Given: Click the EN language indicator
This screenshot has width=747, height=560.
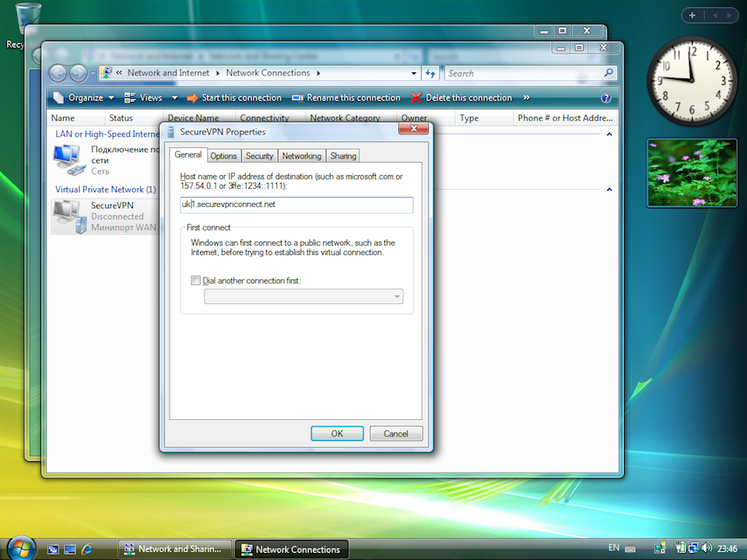Looking at the screenshot, I should (614, 548).
